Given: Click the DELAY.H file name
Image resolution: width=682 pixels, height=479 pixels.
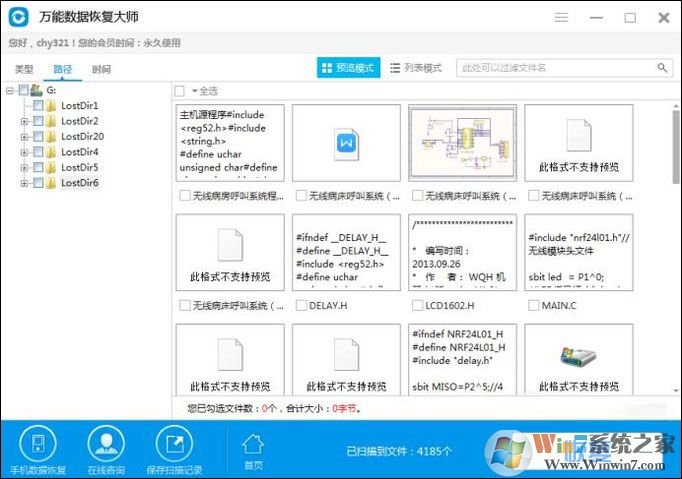Looking at the screenshot, I should click(x=328, y=305).
